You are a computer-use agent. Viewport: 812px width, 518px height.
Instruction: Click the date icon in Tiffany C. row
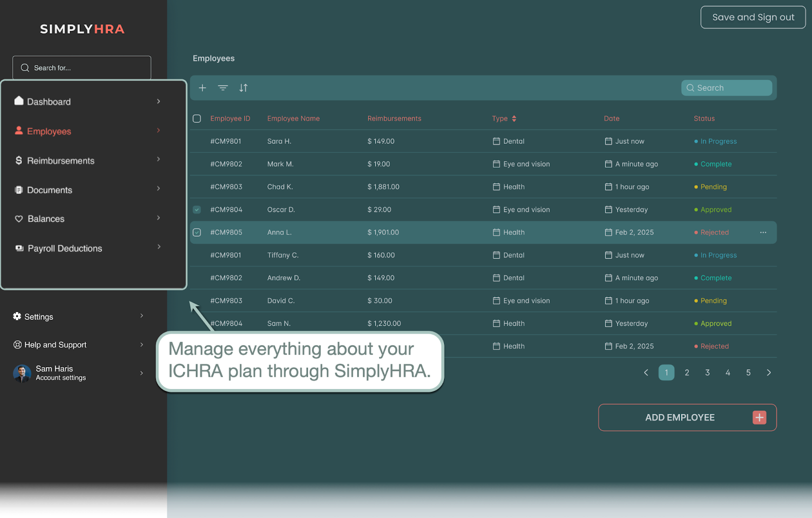pyautogui.click(x=608, y=255)
